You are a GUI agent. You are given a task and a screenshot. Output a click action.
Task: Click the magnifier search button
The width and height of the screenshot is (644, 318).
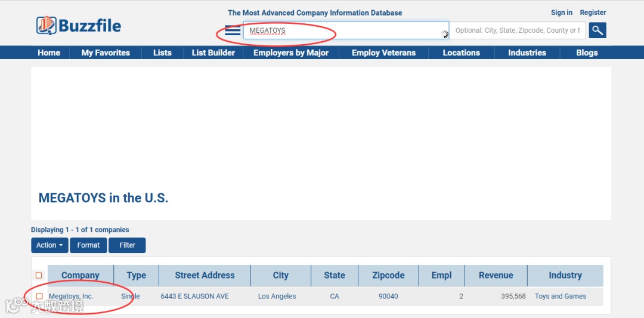tap(597, 30)
